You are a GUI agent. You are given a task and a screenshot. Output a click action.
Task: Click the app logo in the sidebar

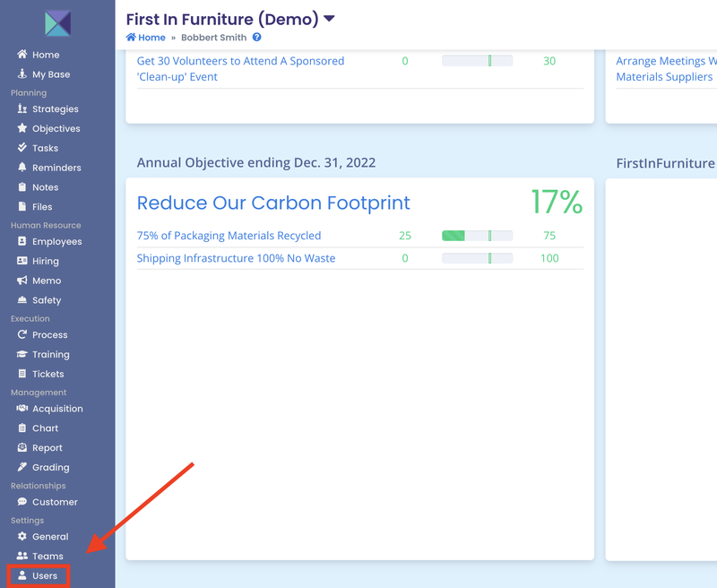coord(57,22)
